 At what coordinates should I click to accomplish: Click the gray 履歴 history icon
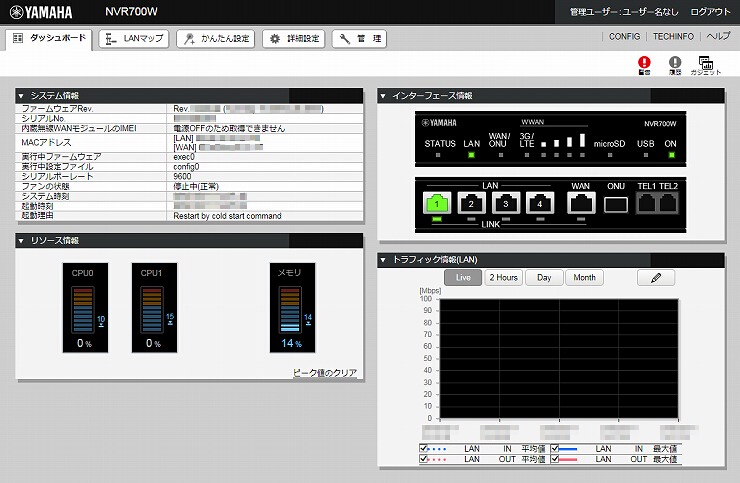pos(675,65)
